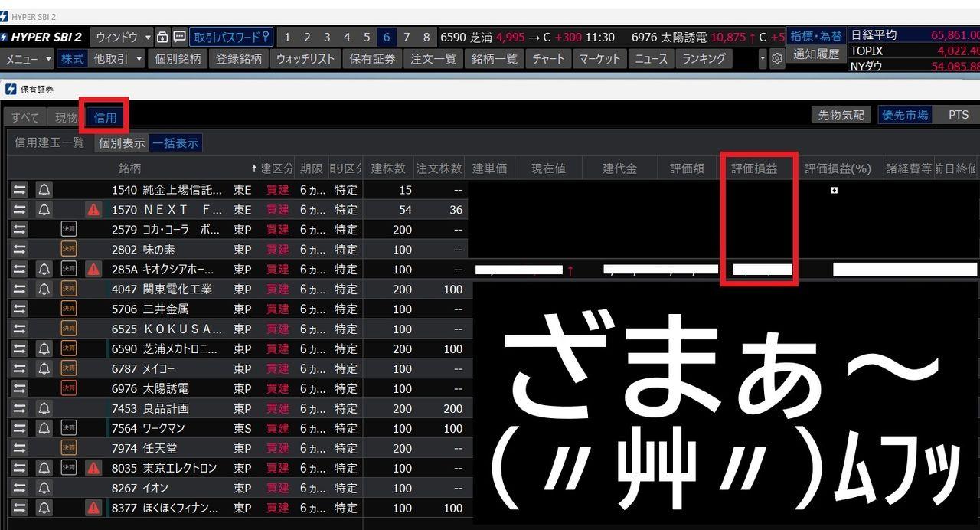Open the ランキング button

pyautogui.click(x=704, y=58)
